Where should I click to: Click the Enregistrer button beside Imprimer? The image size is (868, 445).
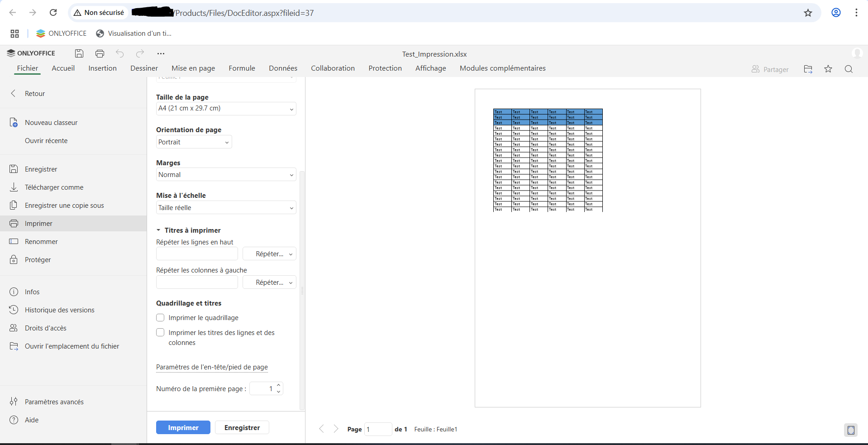(242, 427)
